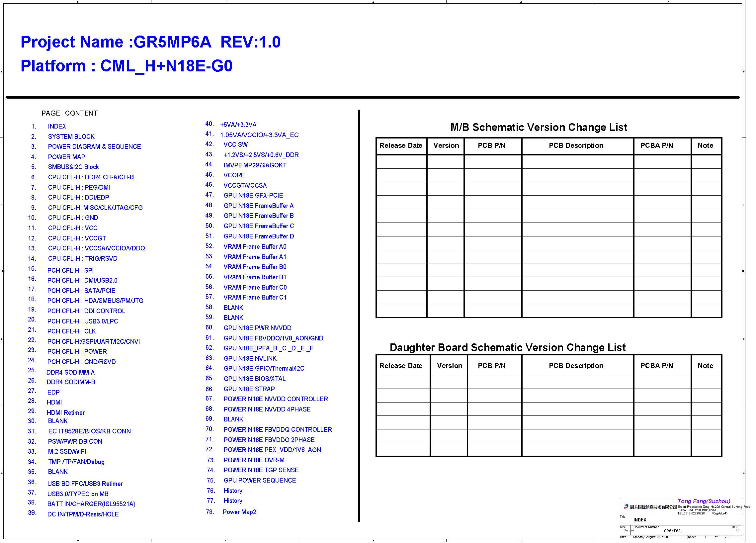Open GPU N18E FBVDDQ/1V8_AON/GND entry

(274, 339)
